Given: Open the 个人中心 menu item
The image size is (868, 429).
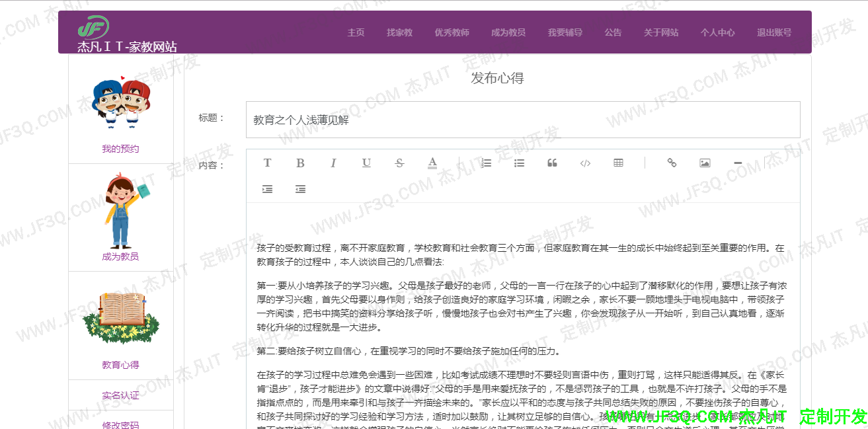Looking at the screenshot, I should (x=718, y=32).
